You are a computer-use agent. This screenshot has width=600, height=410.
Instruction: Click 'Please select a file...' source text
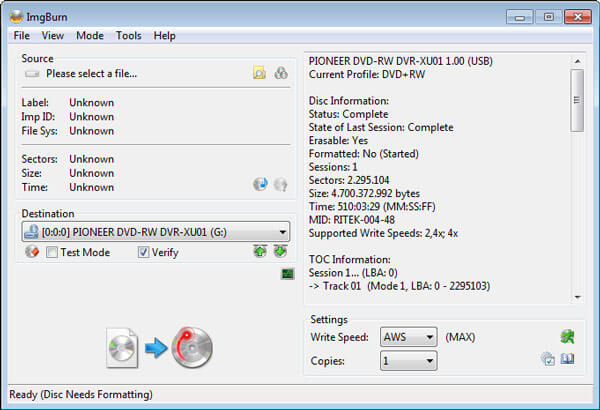[x=91, y=73]
